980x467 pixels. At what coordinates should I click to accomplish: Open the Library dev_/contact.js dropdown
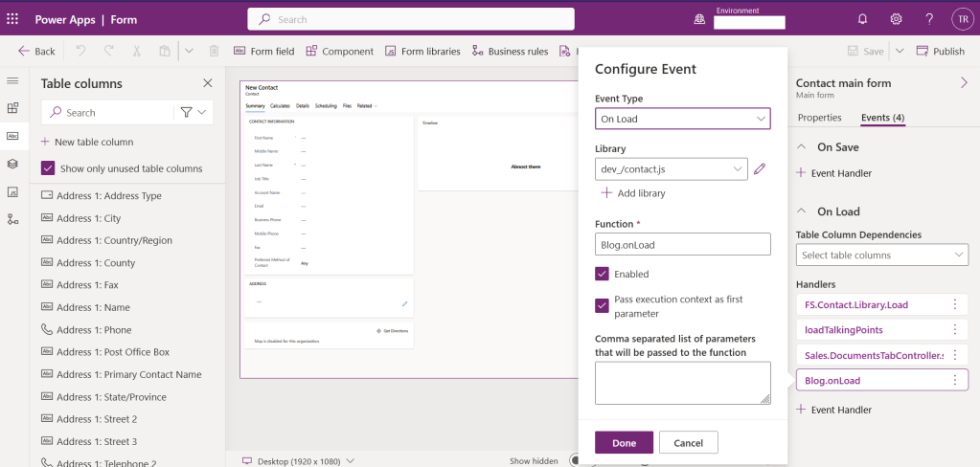pyautogui.click(x=672, y=168)
